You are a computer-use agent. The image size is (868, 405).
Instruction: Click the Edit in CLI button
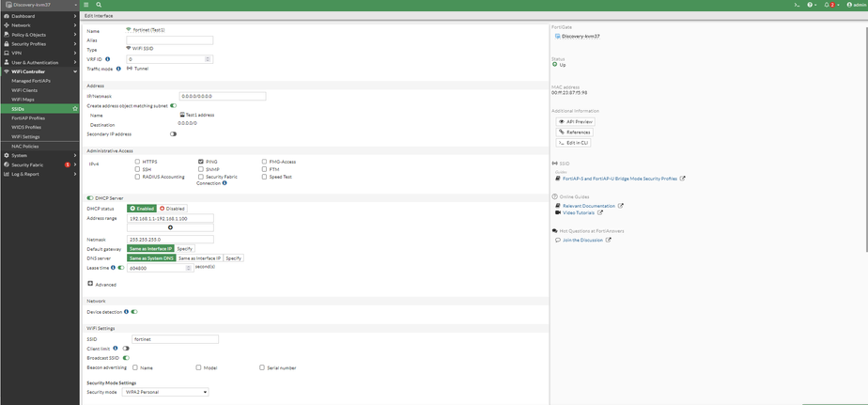pos(573,143)
